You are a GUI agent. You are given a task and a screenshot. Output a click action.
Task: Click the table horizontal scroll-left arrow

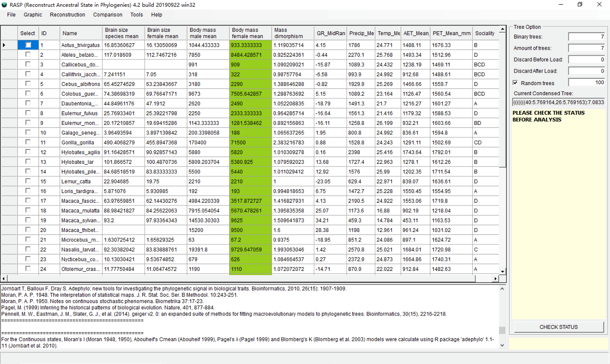coord(4,279)
